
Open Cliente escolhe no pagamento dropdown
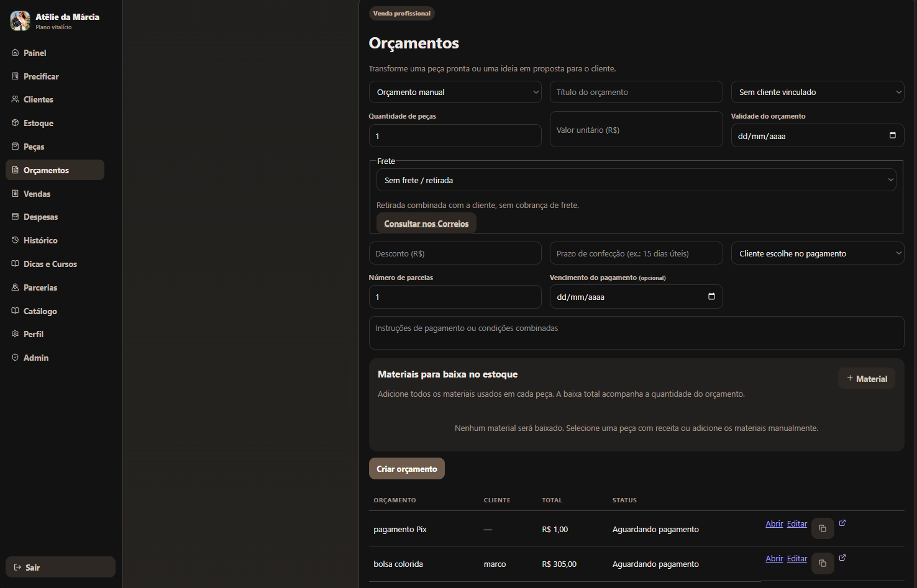(818, 253)
